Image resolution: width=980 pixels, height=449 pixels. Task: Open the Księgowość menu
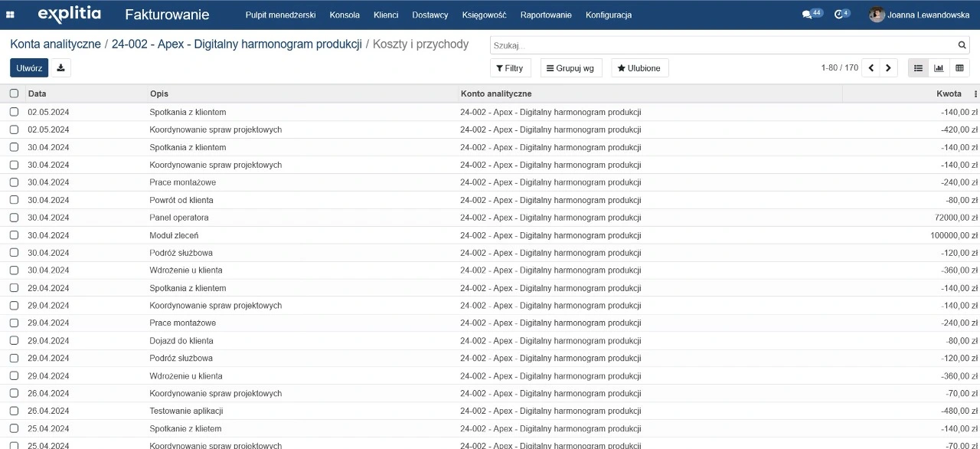(x=485, y=15)
